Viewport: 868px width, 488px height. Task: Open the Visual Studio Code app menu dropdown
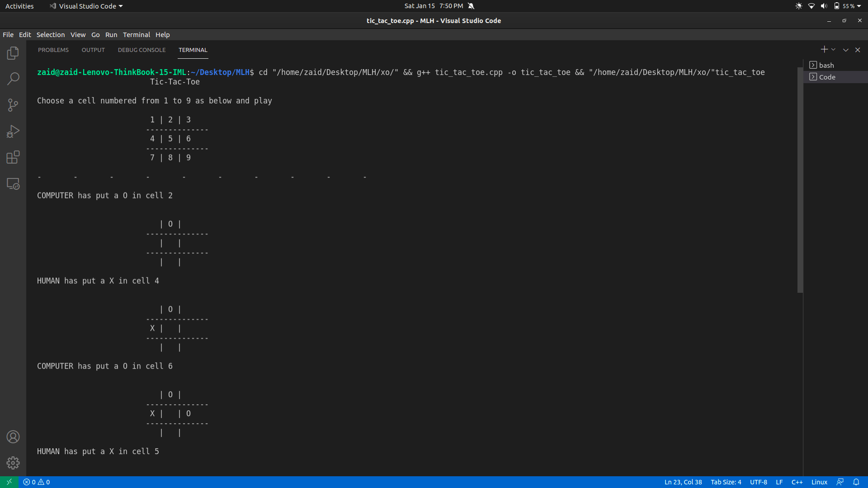tap(86, 6)
